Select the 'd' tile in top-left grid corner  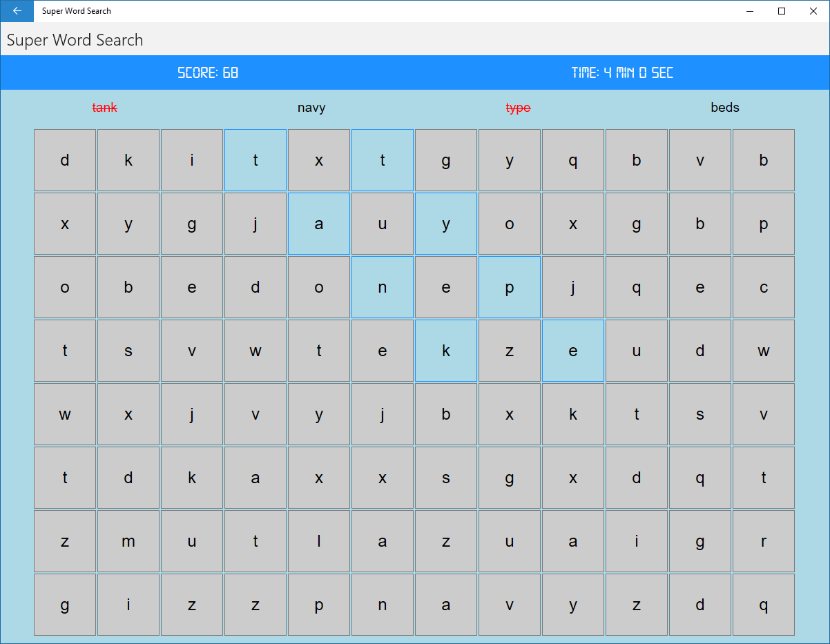65,160
